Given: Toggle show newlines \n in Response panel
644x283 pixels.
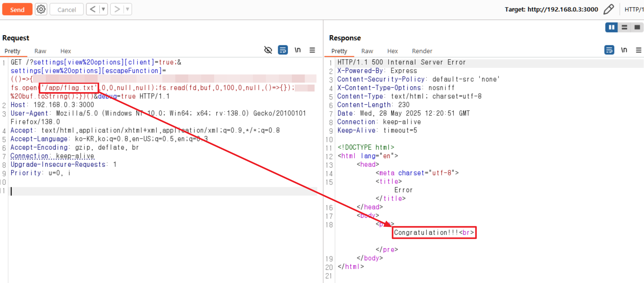Looking at the screenshot, I should point(624,50).
